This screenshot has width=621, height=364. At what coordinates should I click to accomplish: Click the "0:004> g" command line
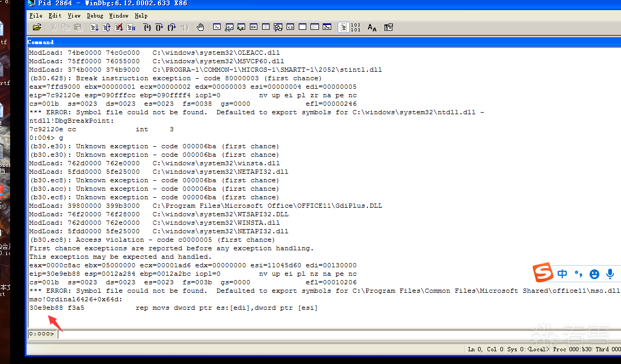coord(46,138)
